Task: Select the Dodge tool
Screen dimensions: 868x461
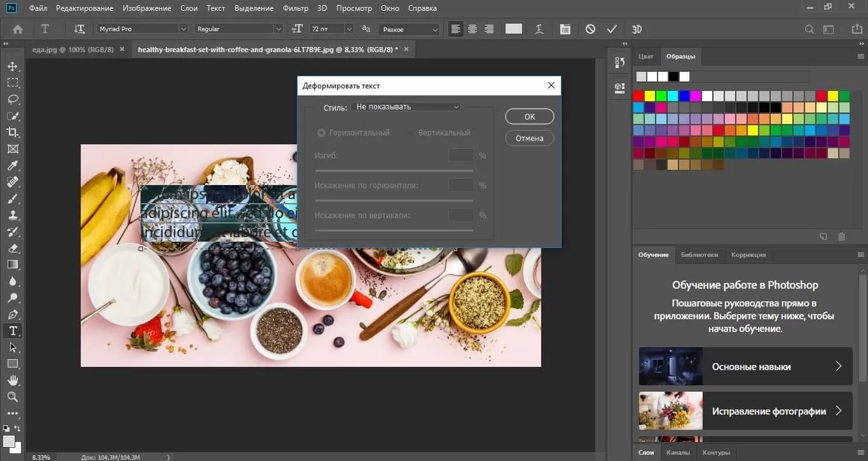Action: pos(13,298)
